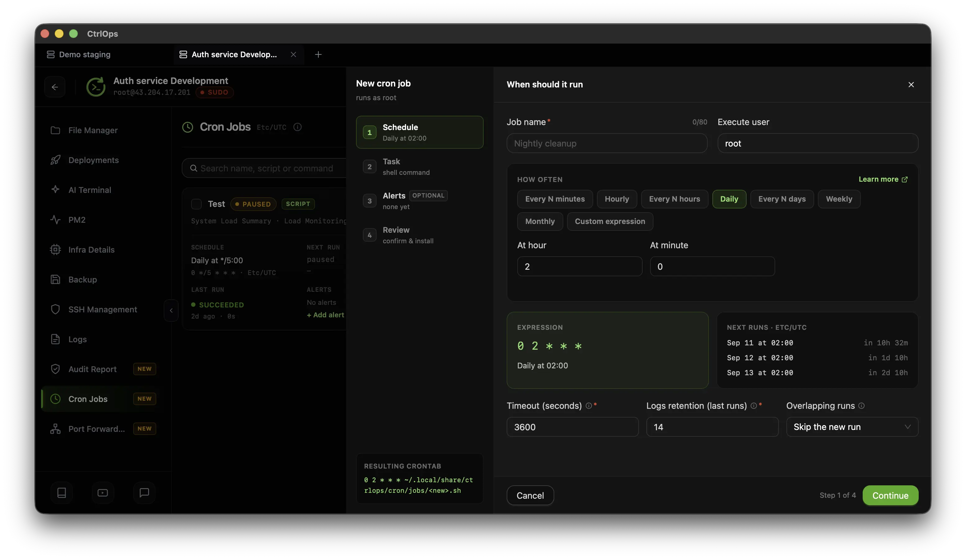Open Overlapping runs dropdown
Screen dimensions: 966x560
[x=852, y=427]
